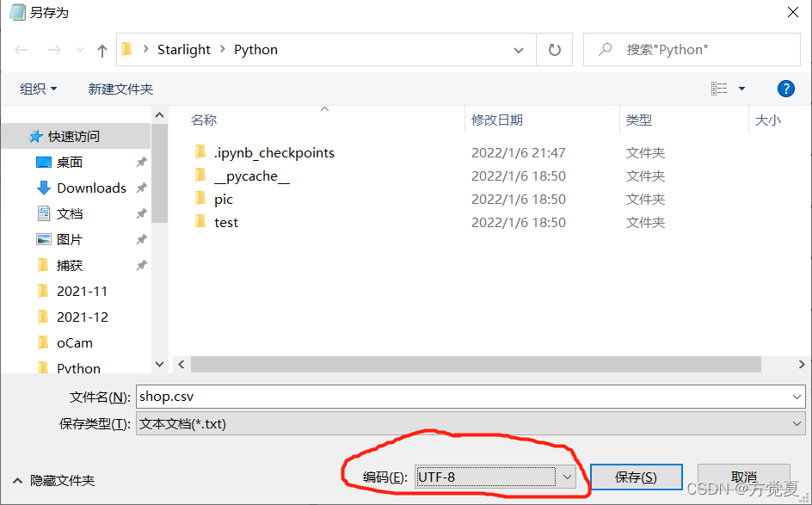812x505 pixels.
Task: Open the 编码 UTF-8 dropdown
Action: point(495,477)
